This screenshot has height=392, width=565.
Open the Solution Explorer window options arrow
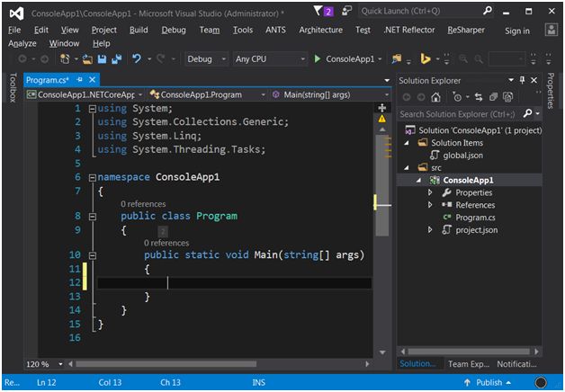point(511,80)
